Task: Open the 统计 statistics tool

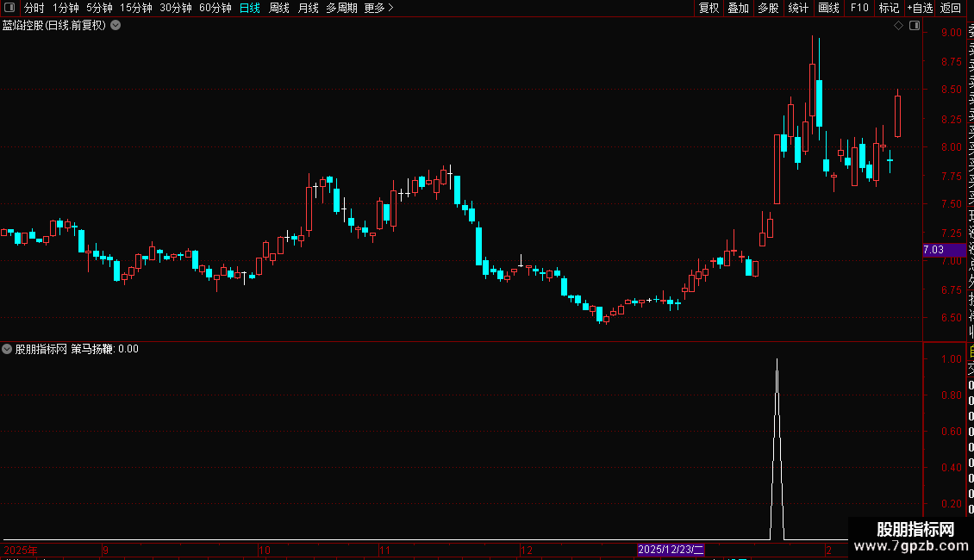Action: point(798,8)
